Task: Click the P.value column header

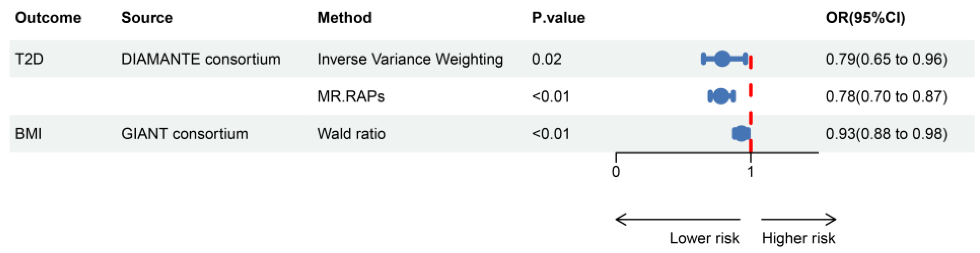Action: pos(558,18)
